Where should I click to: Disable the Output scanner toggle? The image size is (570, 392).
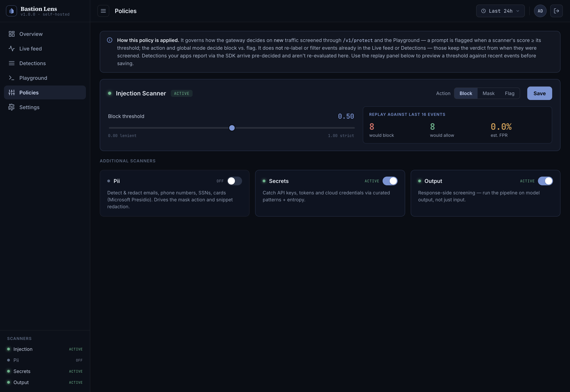(x=545, y=181)
